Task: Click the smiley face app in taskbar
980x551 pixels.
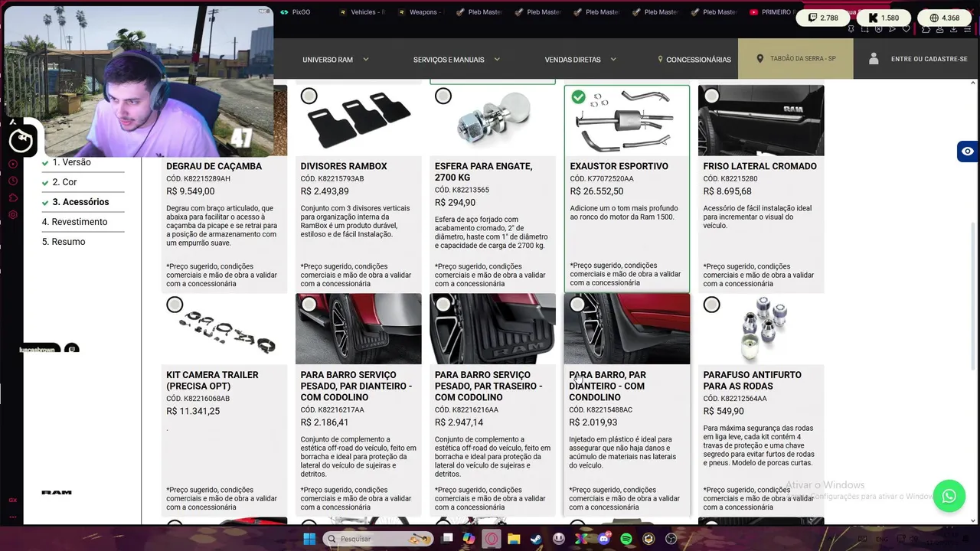Action: [x=559, y=539]
